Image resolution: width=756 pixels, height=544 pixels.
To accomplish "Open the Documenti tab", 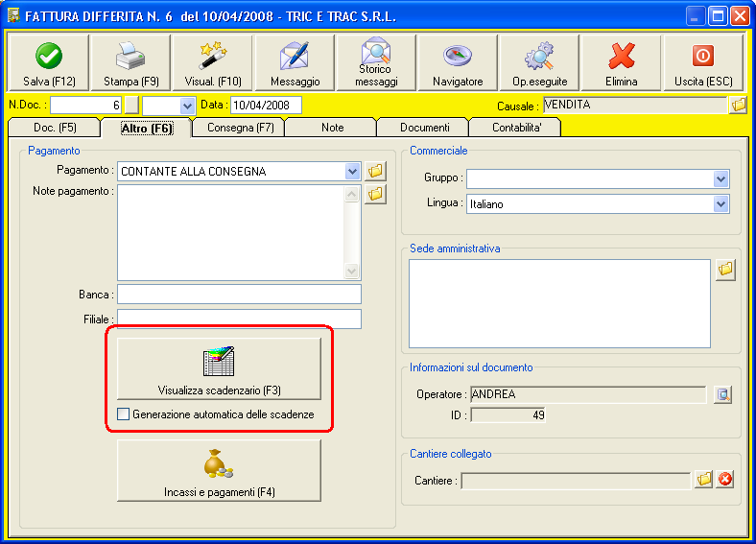I will (424, 128).
